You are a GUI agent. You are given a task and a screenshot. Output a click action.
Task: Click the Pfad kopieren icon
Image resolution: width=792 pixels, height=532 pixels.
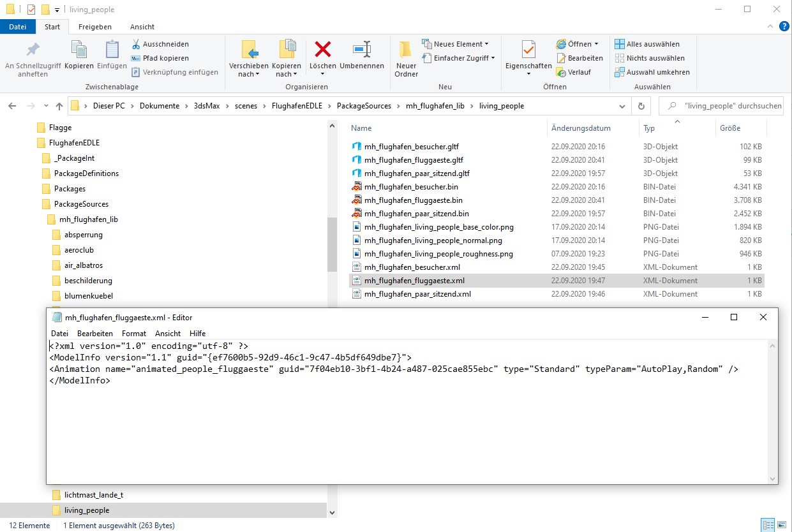pos(135,57)
